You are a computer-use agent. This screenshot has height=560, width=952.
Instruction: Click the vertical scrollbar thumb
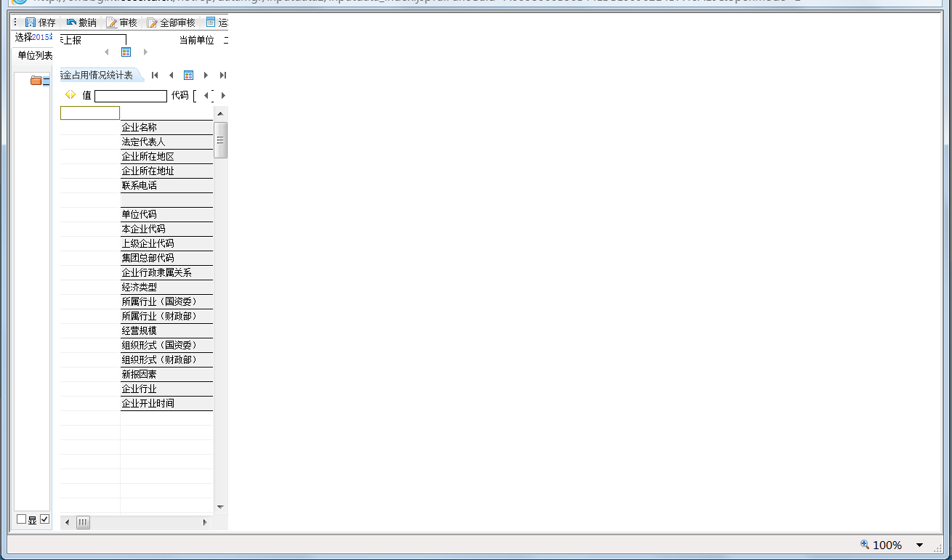point(220,139)
